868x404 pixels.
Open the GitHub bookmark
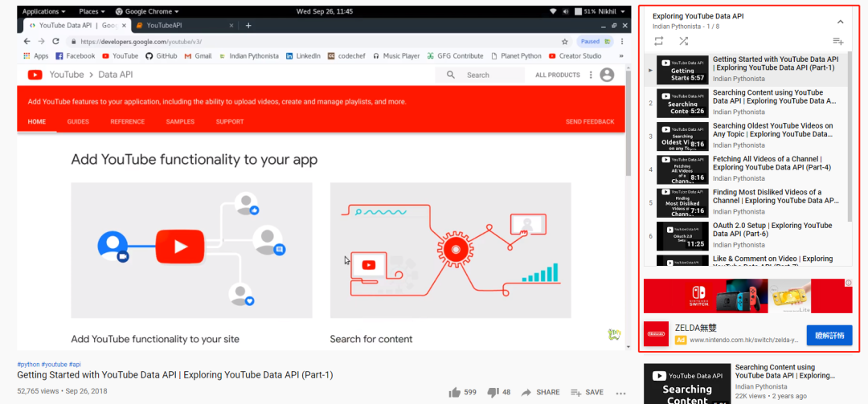point(161,56)
